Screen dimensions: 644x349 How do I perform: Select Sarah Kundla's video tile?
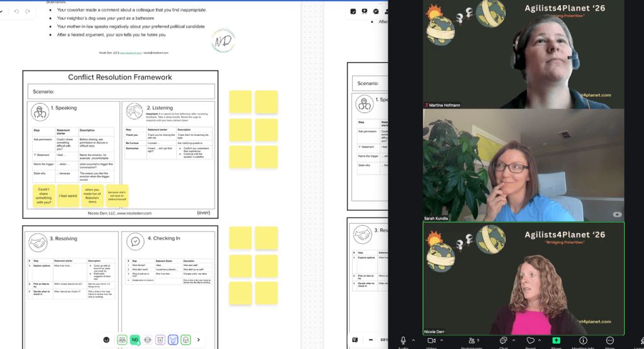point(524,165)
